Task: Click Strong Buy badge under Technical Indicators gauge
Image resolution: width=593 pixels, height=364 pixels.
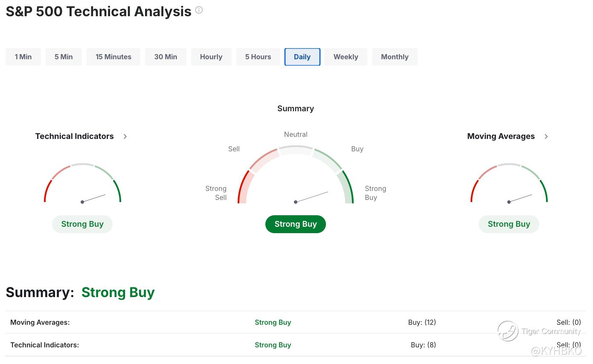Action: point(82,224)
